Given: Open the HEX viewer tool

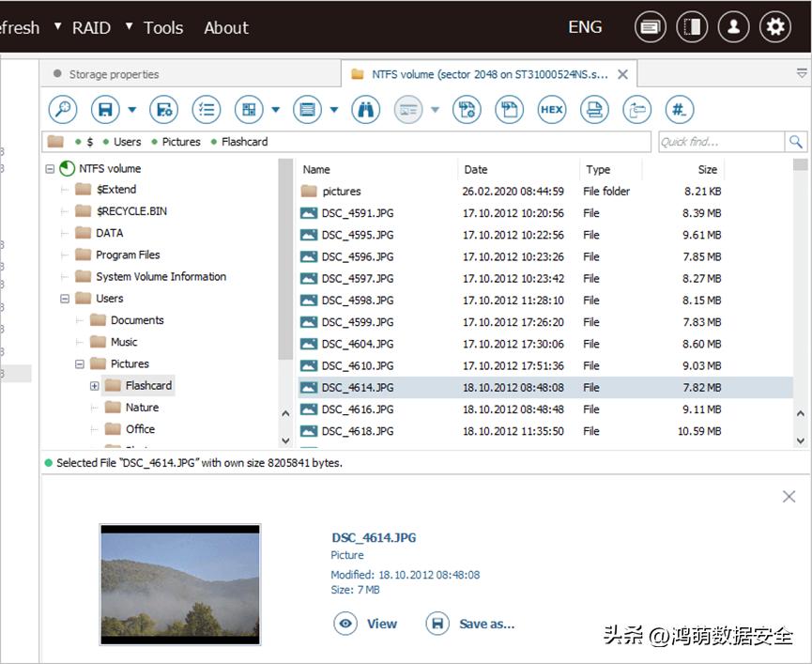Looking at the screenshot, I should point(552,110).
